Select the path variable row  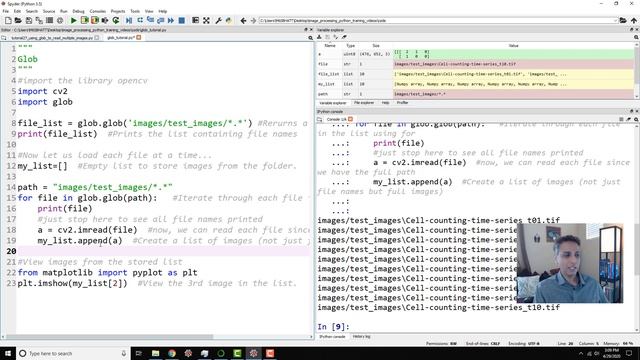(476, 94)
